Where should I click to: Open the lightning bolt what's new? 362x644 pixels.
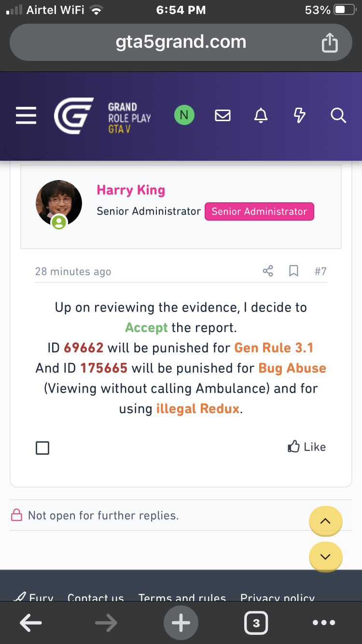[x=300, y=116]
